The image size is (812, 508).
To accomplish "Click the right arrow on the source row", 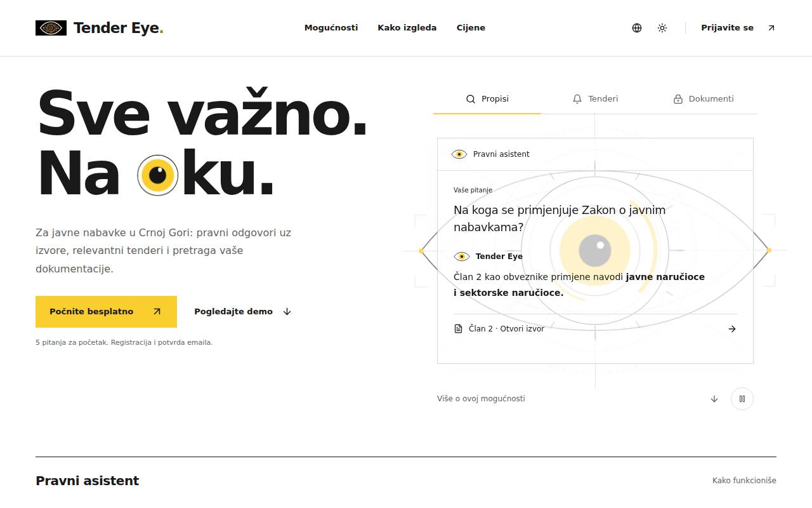I will click(732, 329).
